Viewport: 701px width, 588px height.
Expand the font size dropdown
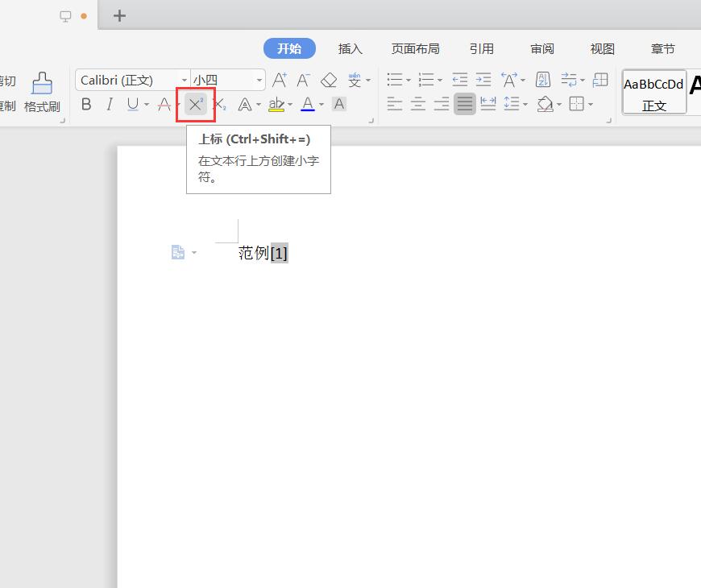(259, 81)
